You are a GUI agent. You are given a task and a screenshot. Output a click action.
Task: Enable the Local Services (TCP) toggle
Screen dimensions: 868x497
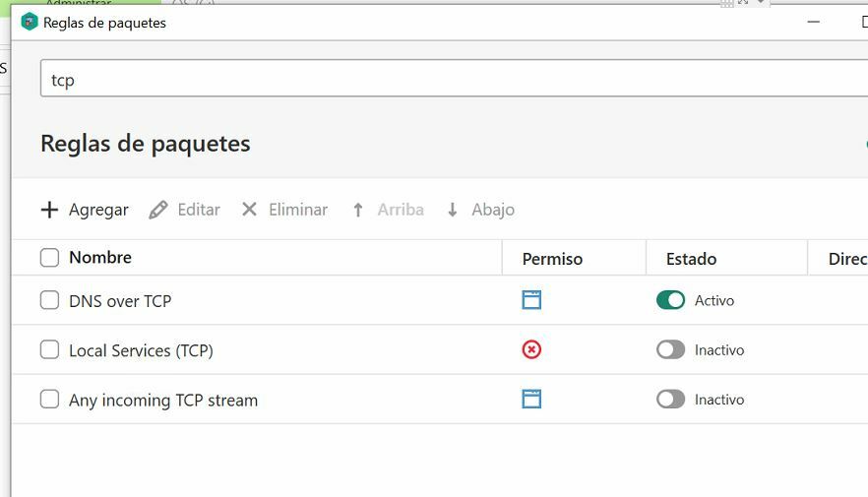pyautogui.click(x=670, y=349)
